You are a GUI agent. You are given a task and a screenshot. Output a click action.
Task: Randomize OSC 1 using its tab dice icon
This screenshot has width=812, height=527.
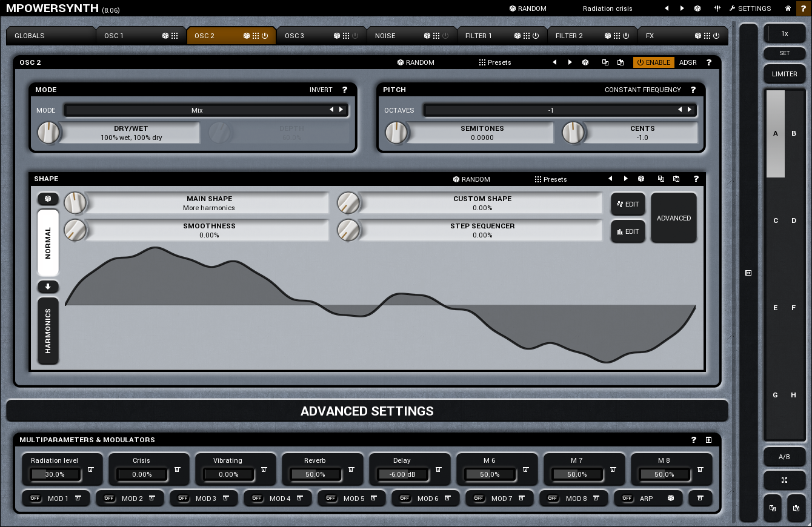pyautogui.click(x=165, y=36)
